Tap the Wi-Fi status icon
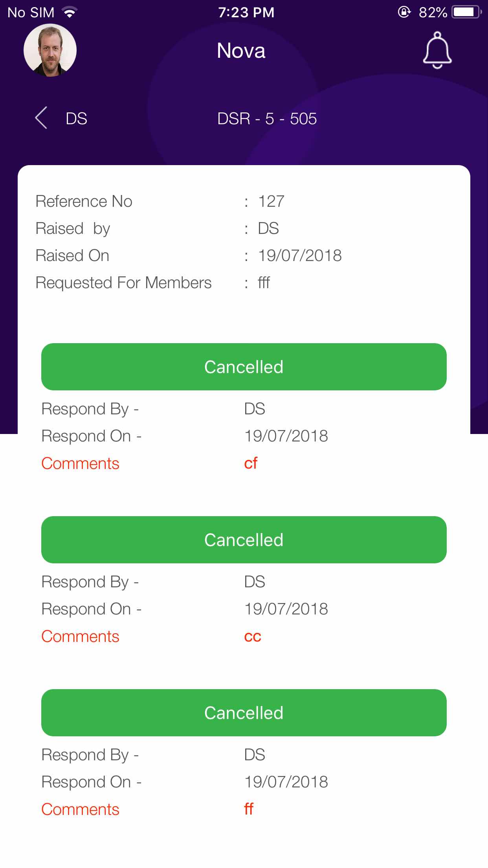The image size is (488, 868). pyautogui.click(x=70, y=13)
